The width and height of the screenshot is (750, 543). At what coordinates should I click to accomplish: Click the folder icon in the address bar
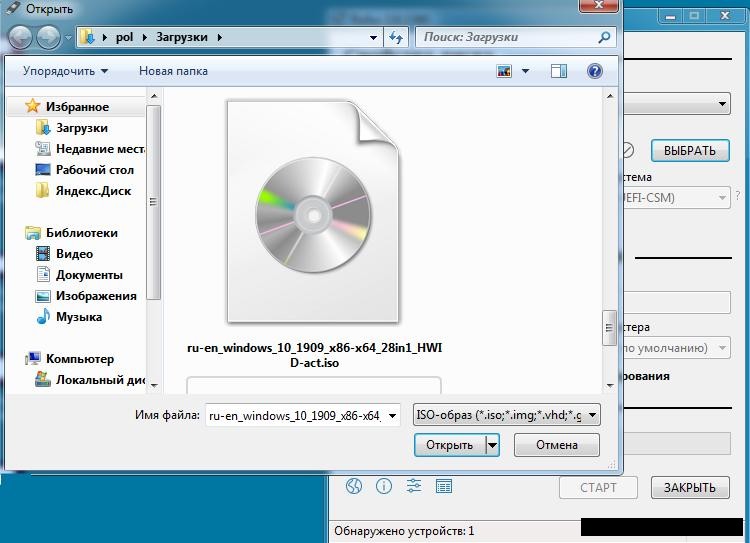[x=88, y=37]
